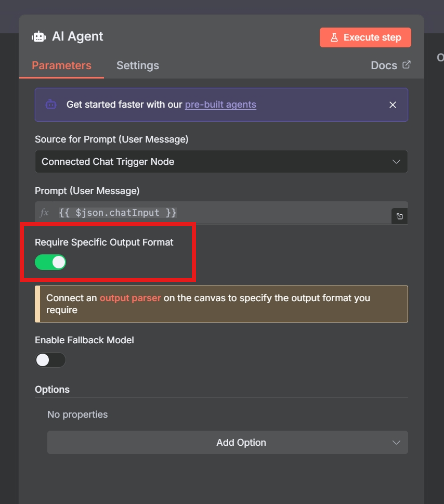Dismiss the pre-built agents banner
The height and width of the screenshot is (504, 444).
pos(393,105)
